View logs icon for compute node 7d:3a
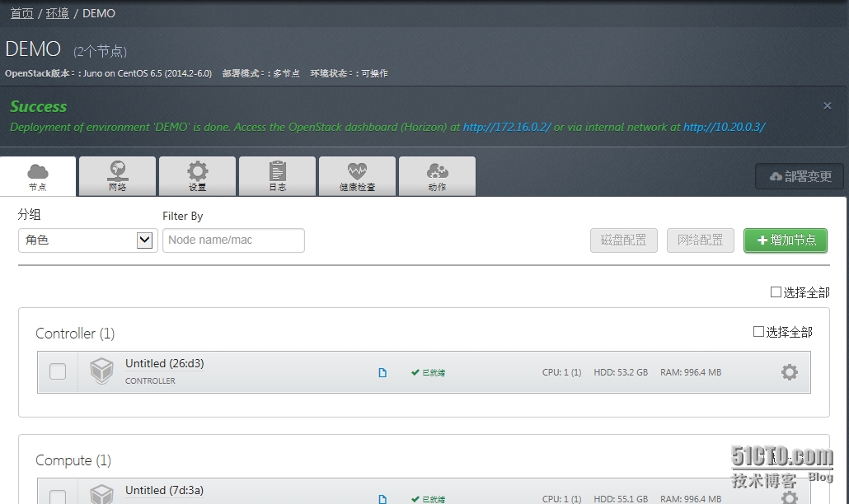The image size is (849, 504). click(x=382, y=499)
